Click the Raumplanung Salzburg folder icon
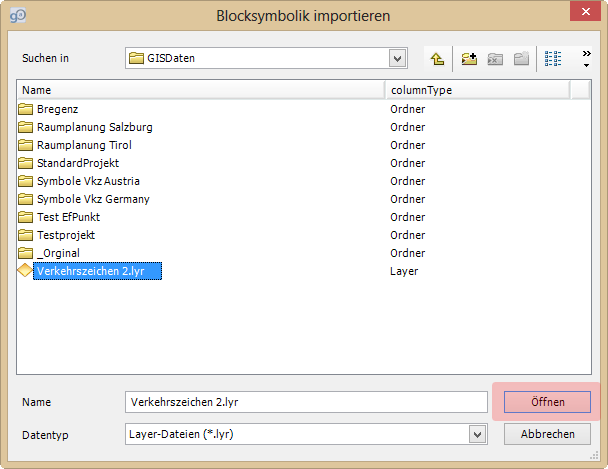The image size is (608, 469). [26, 127]
